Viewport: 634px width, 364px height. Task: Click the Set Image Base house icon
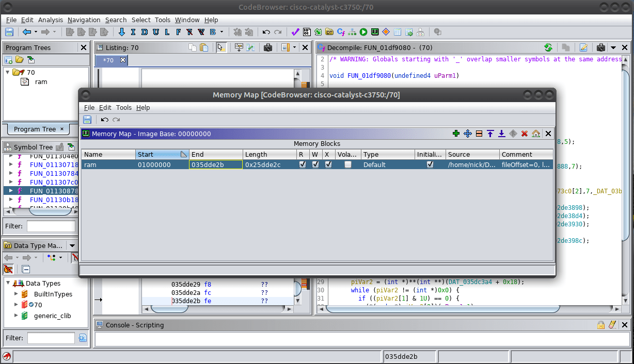[536, 134]
